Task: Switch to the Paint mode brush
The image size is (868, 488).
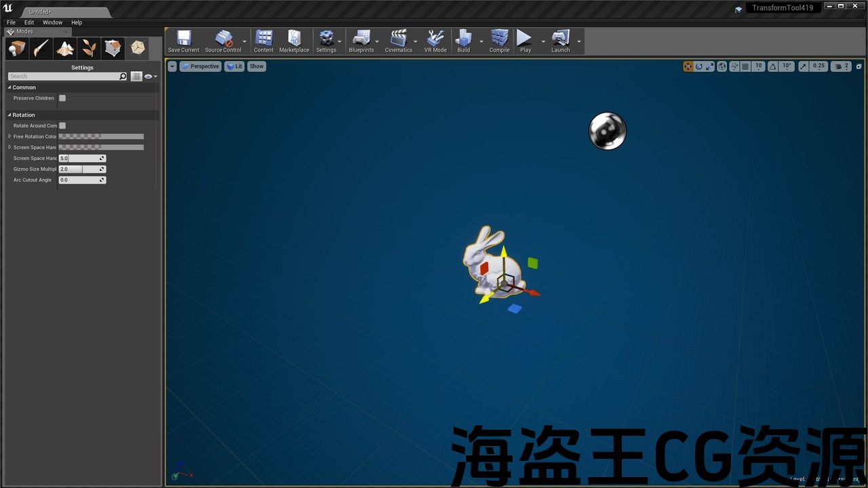Action: [x=41, y=48]
